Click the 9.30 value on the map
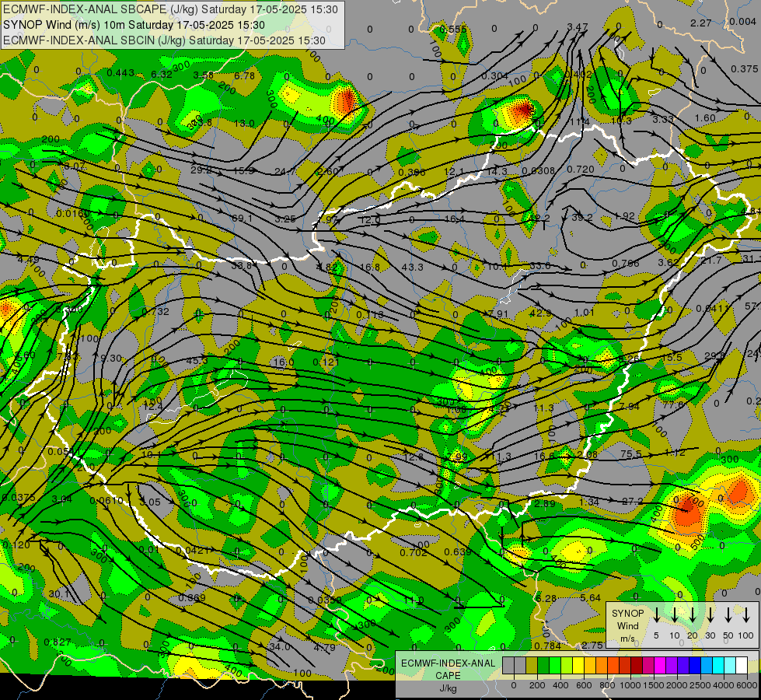Image resolution: width=761 pixels, height=700 pixels. pos(111,358)
